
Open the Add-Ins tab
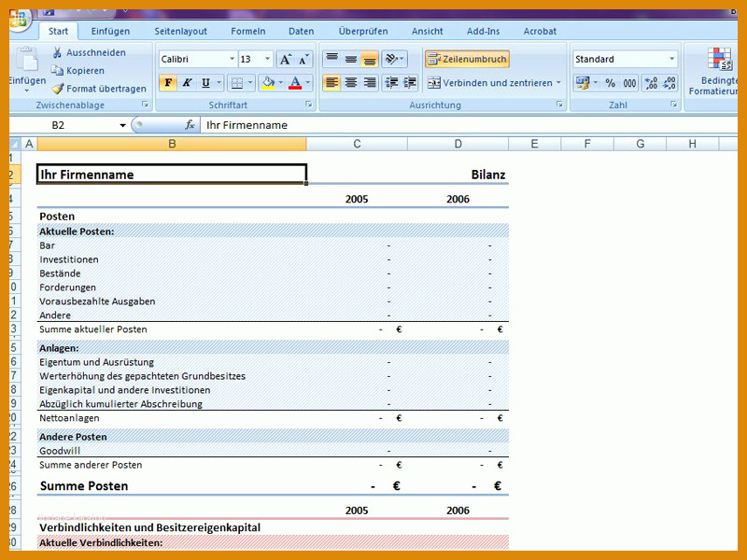click(483, 32)
